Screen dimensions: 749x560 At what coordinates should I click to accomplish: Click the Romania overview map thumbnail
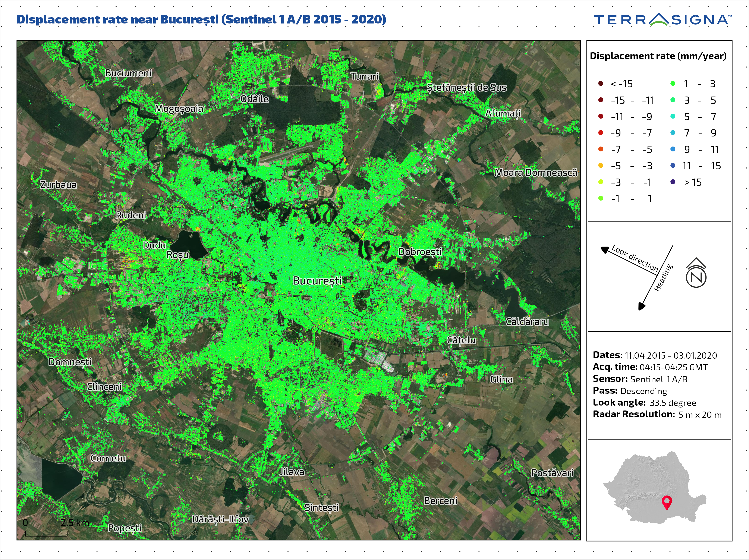click(654, 488)
